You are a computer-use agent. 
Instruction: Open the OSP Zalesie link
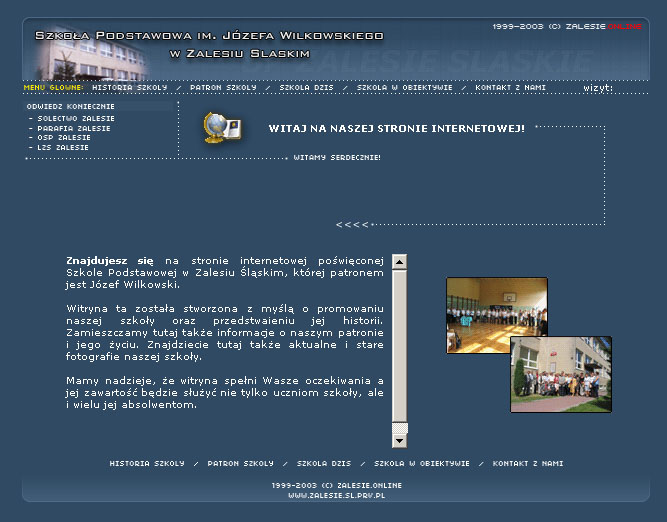pyautogui.click(x=64, y=138)
